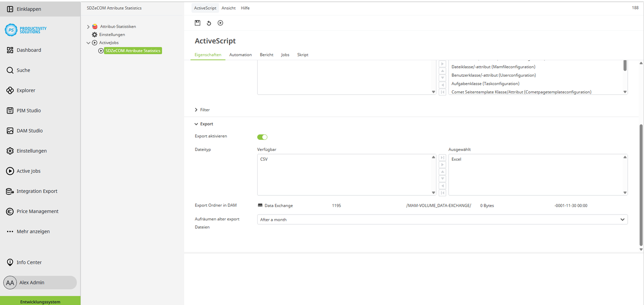Click the save icon in the toolbar

198,23
